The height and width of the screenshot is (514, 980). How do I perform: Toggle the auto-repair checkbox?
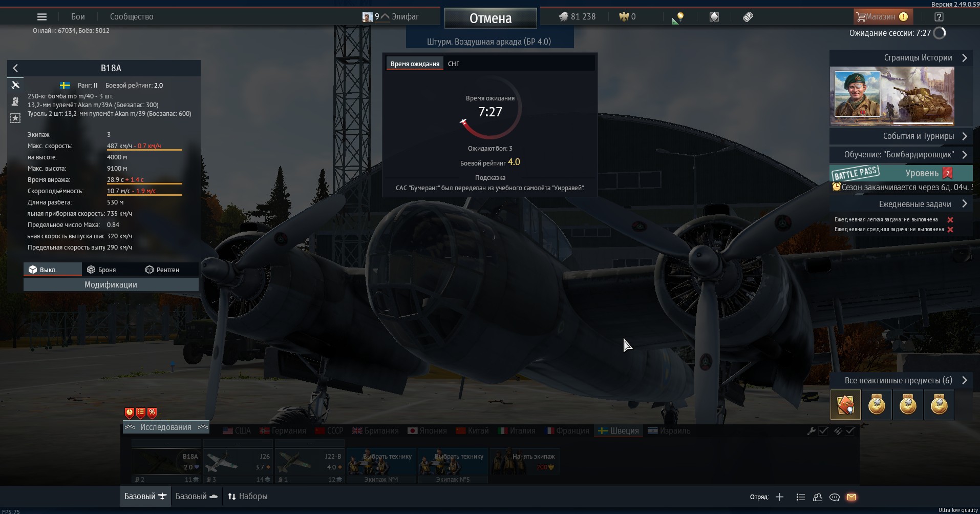click(x=823, y=431)
